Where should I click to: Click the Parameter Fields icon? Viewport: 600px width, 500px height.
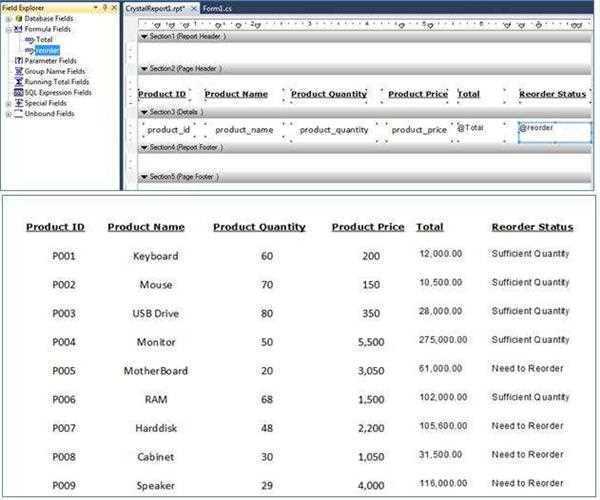coord(19,60)
